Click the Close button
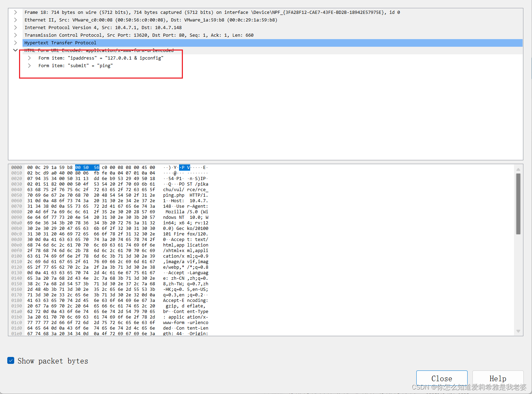 tap(442, 378)
